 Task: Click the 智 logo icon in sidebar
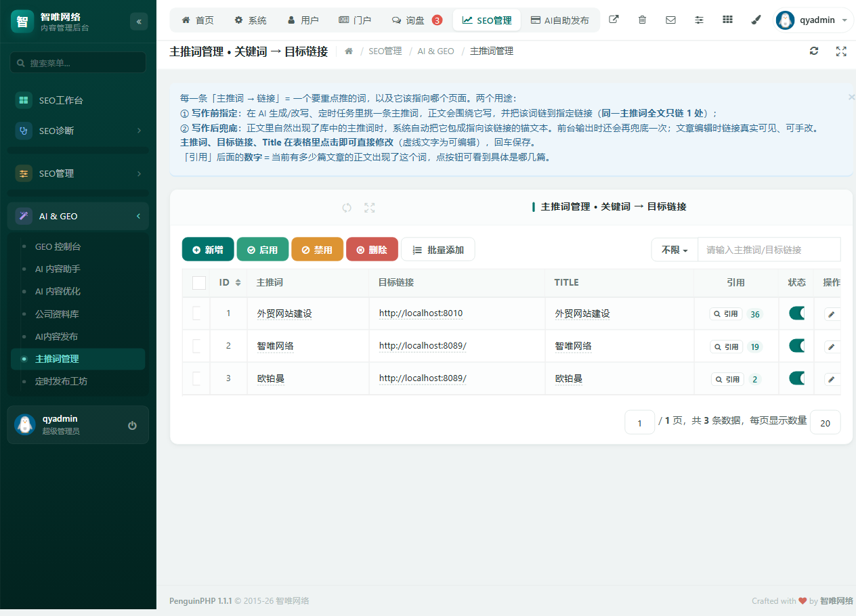(x=22, y=22)
